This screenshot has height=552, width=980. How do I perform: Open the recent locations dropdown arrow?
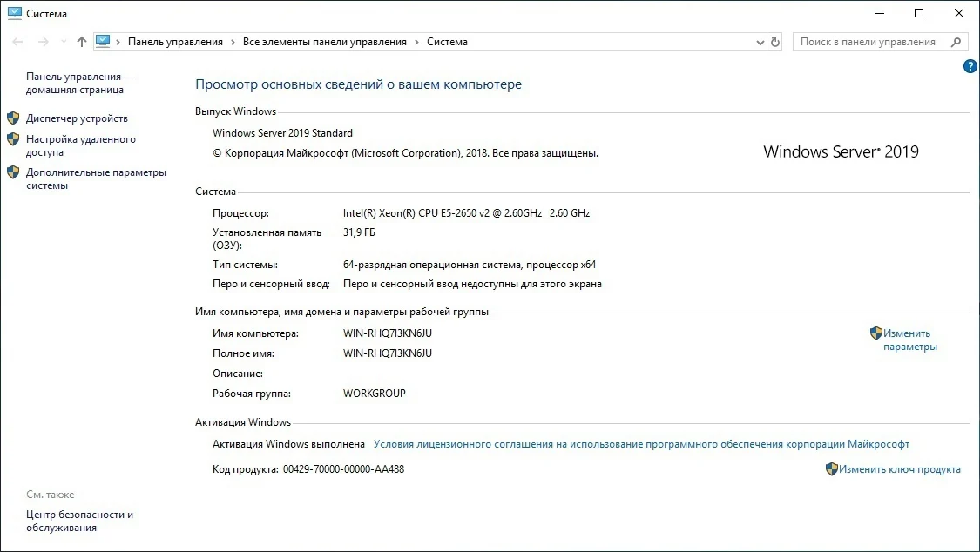pos(63,42)
